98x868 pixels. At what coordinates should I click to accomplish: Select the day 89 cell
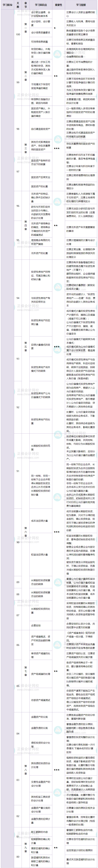18,582
